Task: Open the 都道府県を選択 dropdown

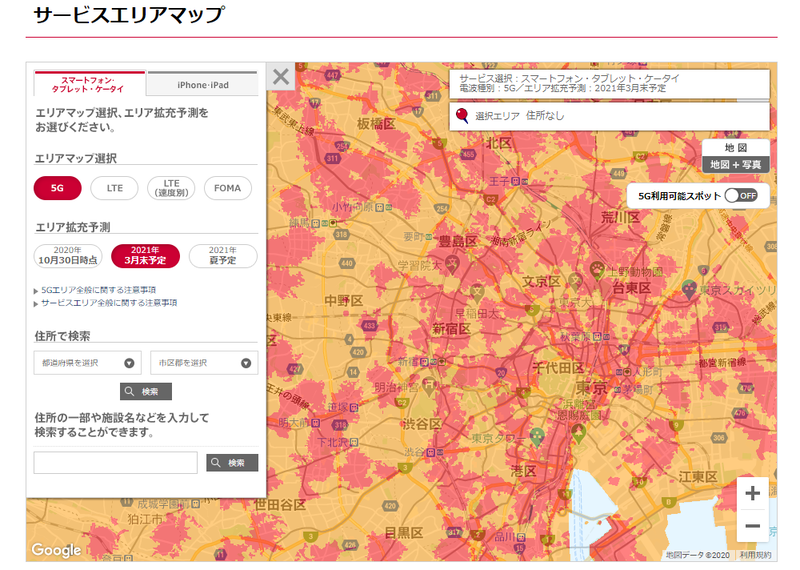Action: pos(88,363)
